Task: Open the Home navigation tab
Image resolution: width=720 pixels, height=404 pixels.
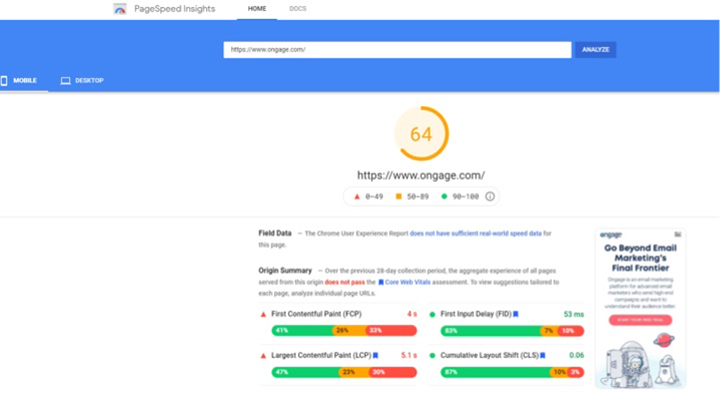Action: tap(257, 9)
